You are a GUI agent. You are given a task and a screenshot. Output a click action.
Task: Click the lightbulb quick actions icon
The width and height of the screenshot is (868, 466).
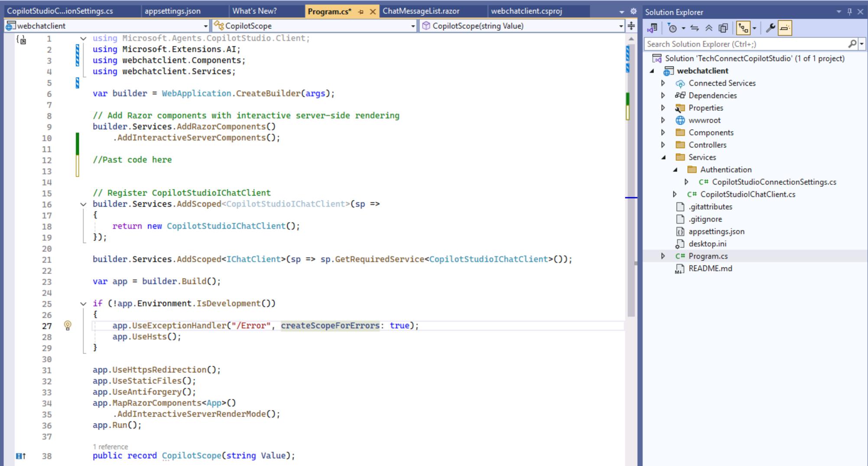coord(68,325)
